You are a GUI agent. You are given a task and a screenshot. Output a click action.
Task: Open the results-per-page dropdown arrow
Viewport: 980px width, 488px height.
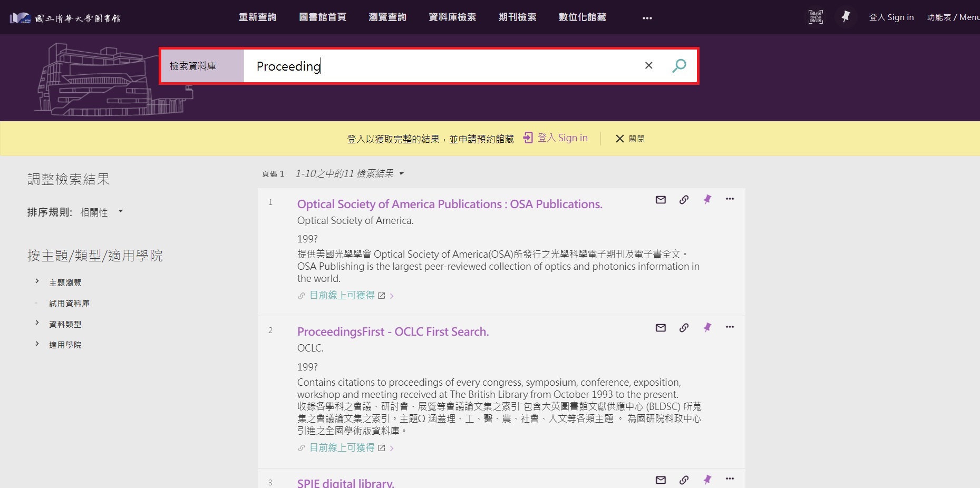pyautogui.click(x=401, y=174)
